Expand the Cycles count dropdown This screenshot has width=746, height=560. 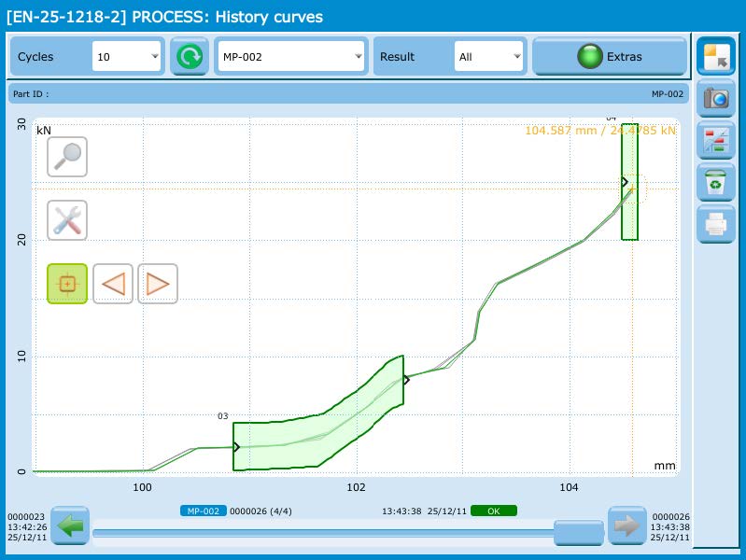coord(128,57)
